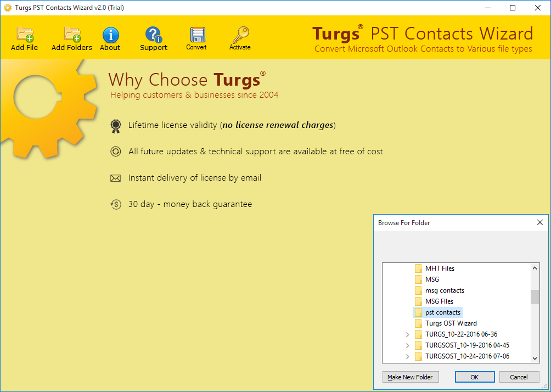Click the Turgs OST Wizard folder icon
The height and width of the screenshot is (392, 551).
click(418, 323)
